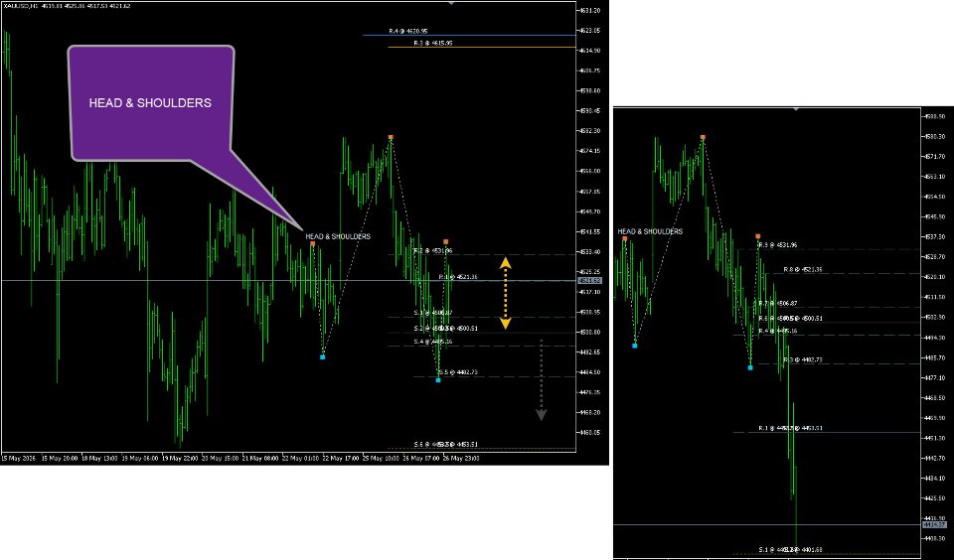The image size is (954, 560).
Task: Click the 18 May 13:00 time axis label
Action: 98,459
